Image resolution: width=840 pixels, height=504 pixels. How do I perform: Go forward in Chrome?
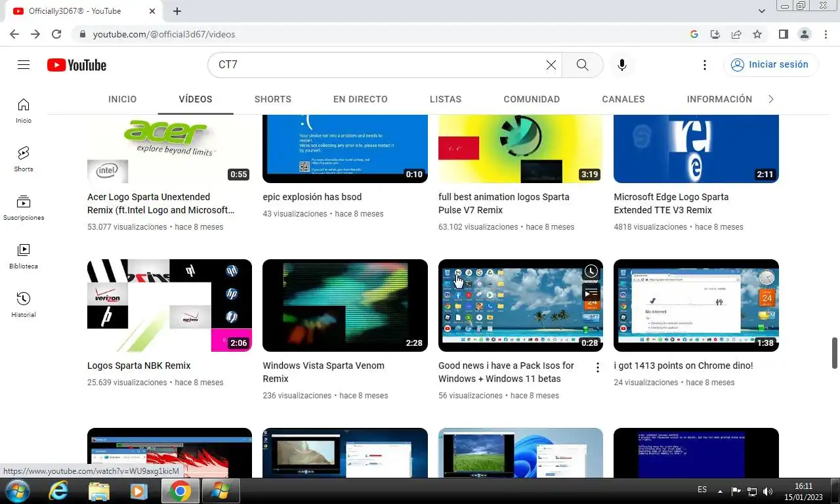tap(35, 34)
